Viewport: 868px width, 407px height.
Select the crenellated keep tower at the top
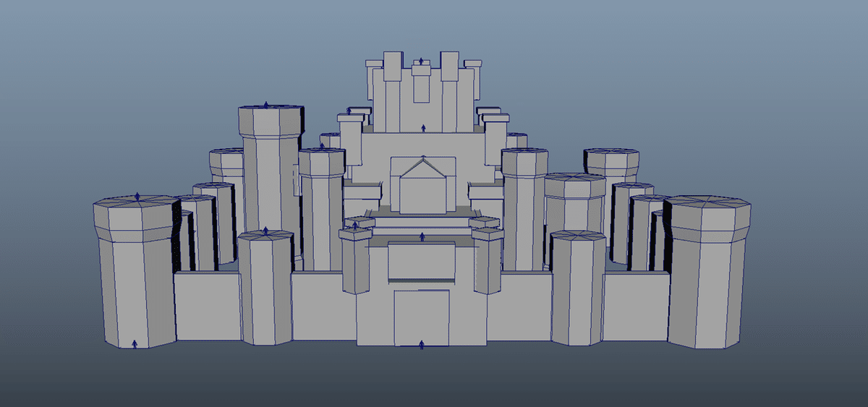click(x=423, y=93)
